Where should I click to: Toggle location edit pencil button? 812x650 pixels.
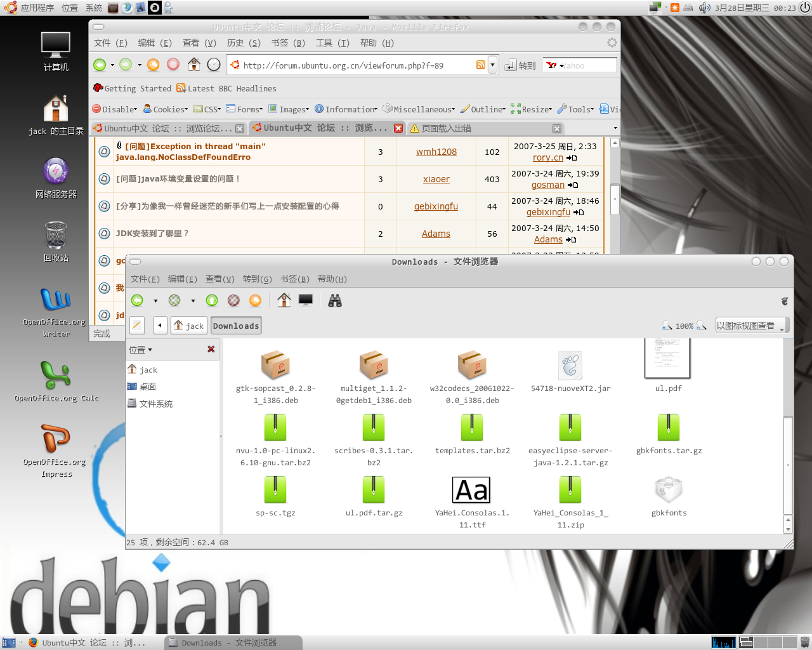pyautogui.click(x=137, y=326)
